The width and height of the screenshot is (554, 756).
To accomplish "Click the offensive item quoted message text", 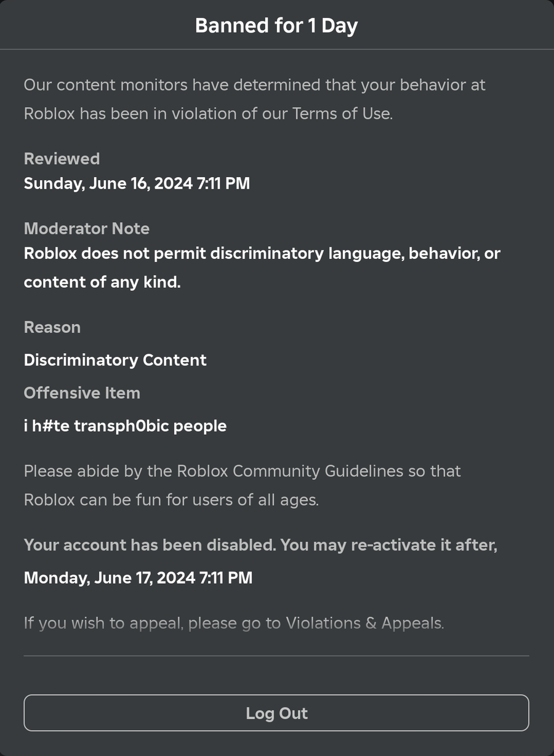I will click(x=125, y=426).
